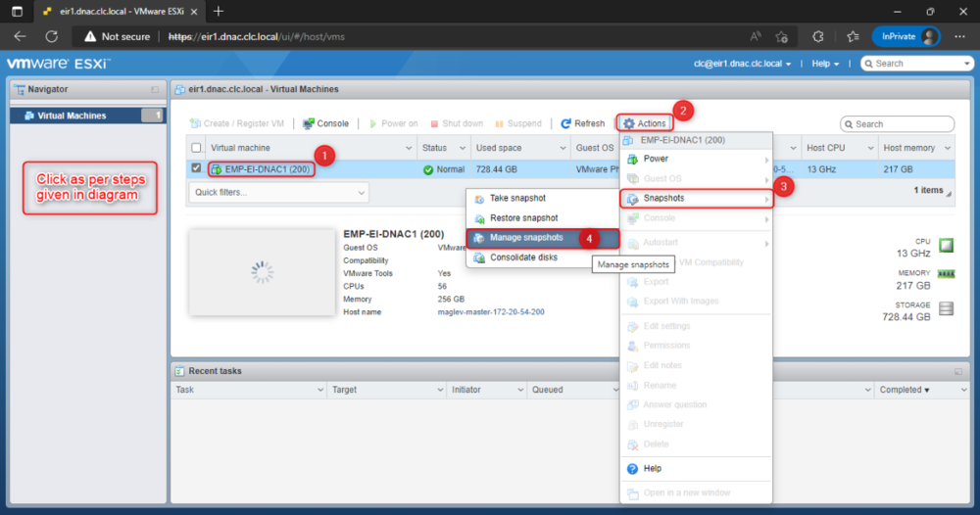Click the Take snapshot icon
The image size is (980, 515).
(x=479, y=199)
